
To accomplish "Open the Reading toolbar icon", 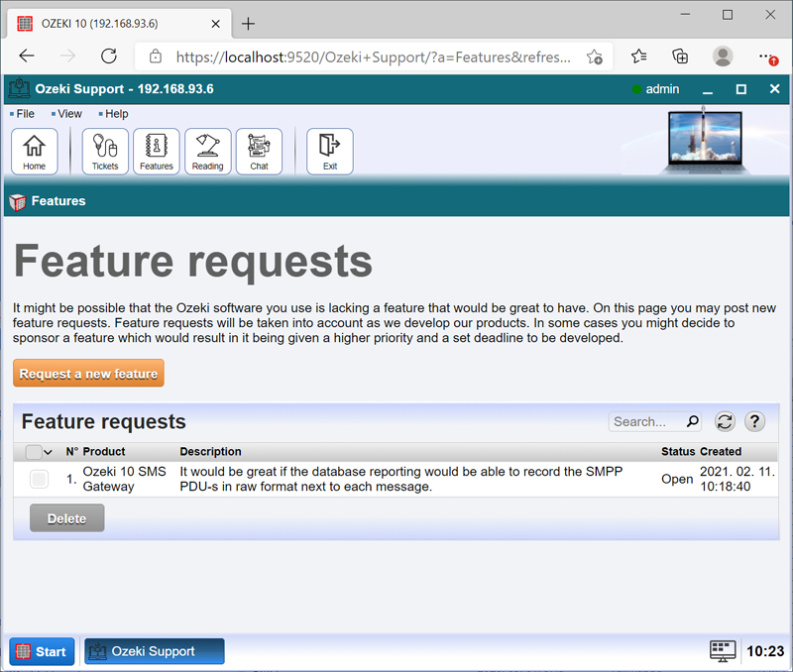I will point(207,152).
